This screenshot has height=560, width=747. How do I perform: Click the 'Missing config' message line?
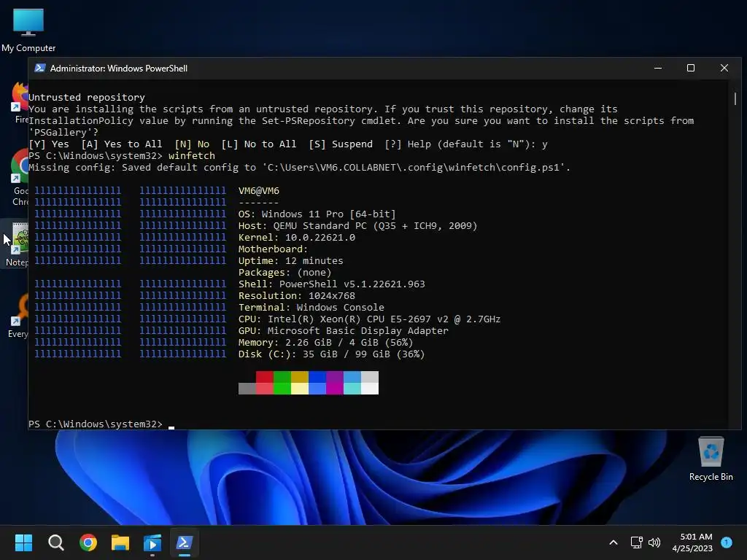click(300, 168)
